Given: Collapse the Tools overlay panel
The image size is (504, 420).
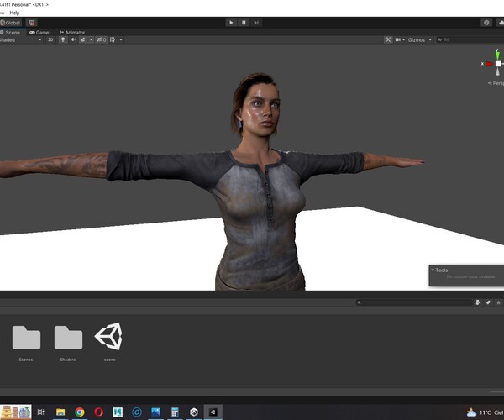Looking at the screenshot, I should 433,270.
